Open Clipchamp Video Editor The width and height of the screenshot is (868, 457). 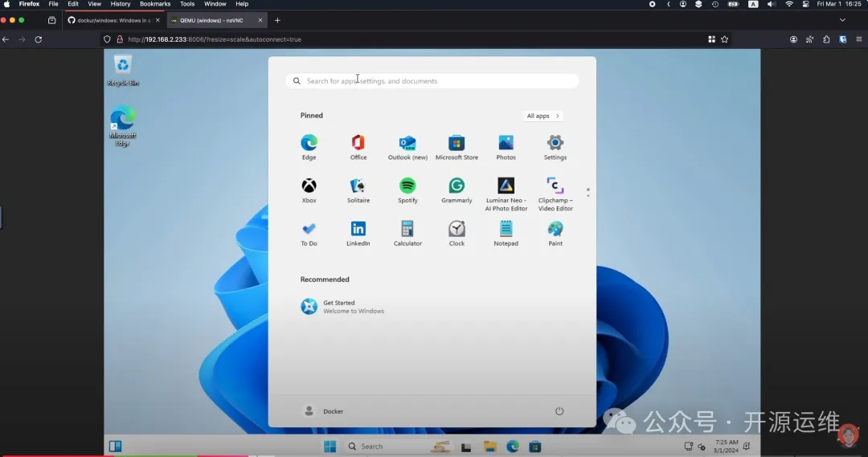pos(555,186)
